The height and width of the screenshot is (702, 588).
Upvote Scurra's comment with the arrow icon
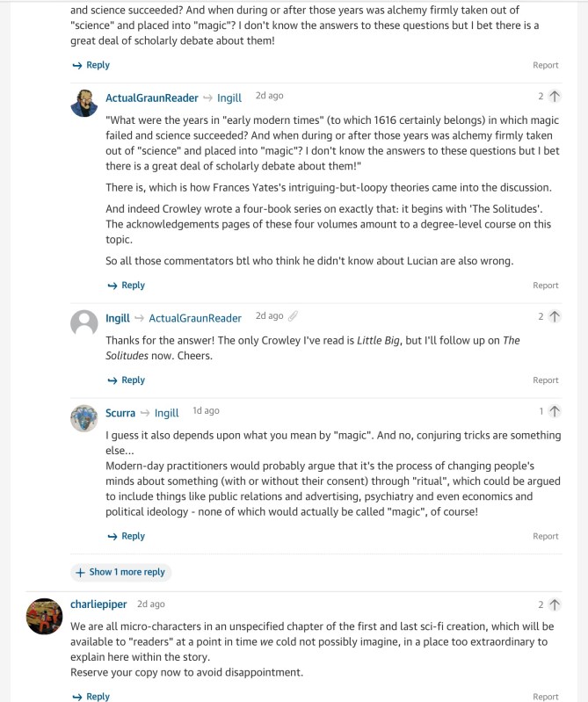click(555, 411)
